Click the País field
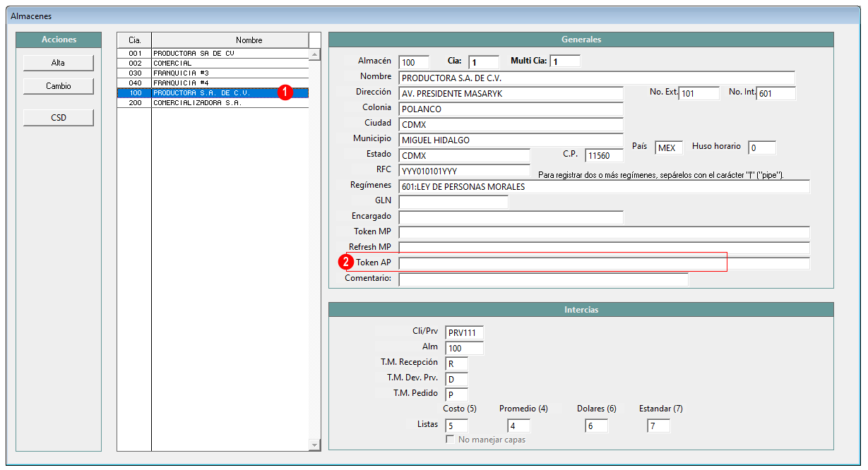The image size is (868, 470). point(669,148)
